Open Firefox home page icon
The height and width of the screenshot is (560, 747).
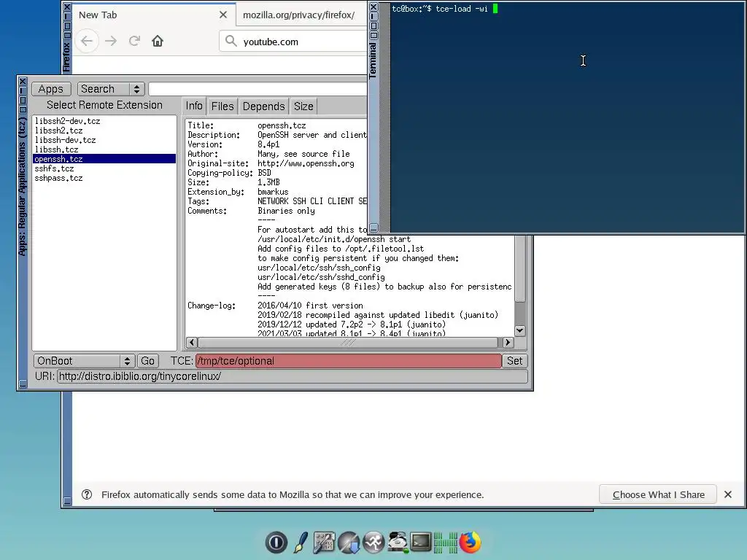(x=158, y=41)
